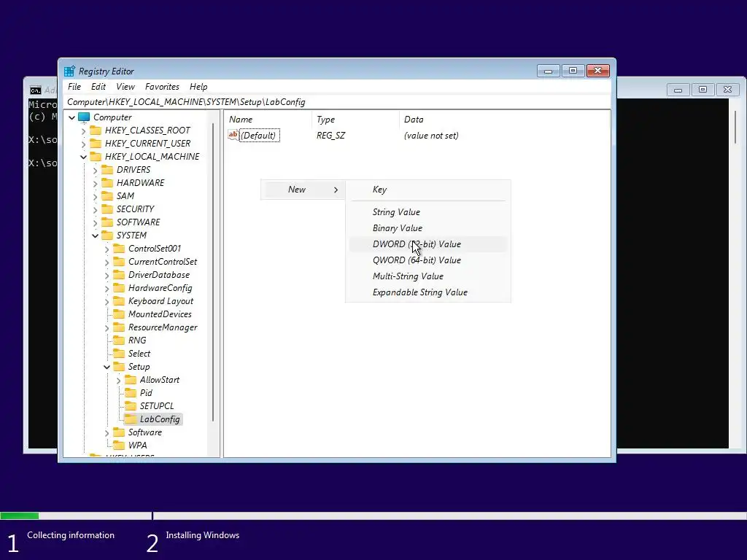Click the HKEY_CURRENT_USER folder icon
Image resolution: width=747 pixels, height=560 pixels.
point(96,144)
